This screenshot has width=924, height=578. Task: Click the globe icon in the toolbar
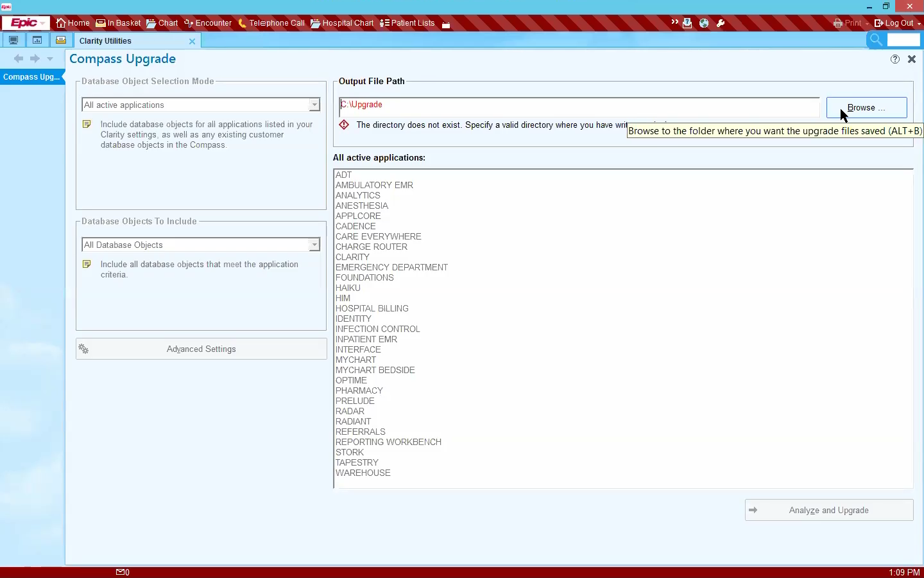tap(704, 23)
